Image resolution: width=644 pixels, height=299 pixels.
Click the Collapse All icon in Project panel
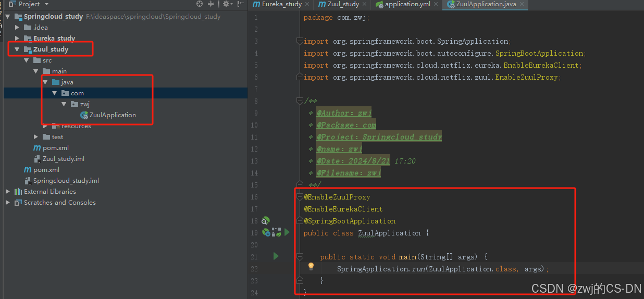click(211, 4)
